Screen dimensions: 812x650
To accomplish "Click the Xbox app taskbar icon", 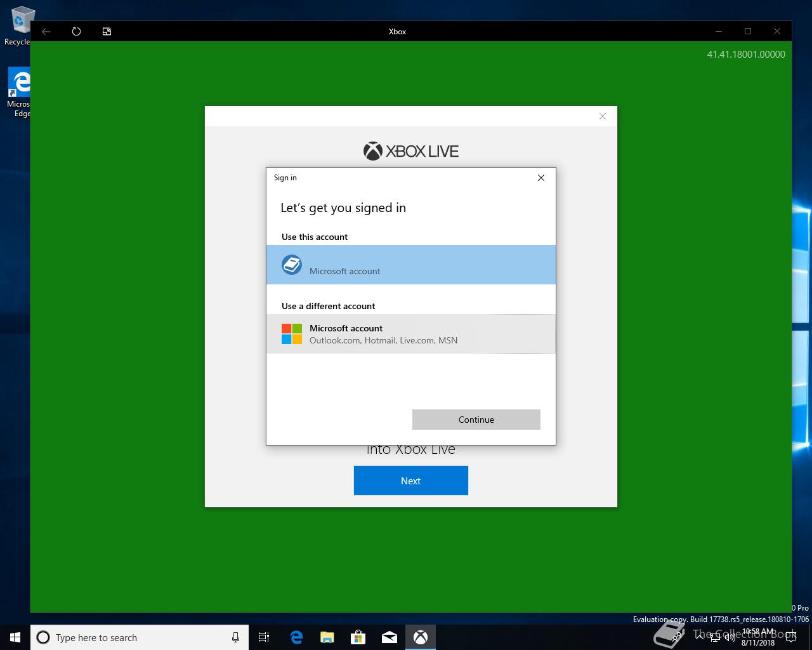I will point(421,637).
